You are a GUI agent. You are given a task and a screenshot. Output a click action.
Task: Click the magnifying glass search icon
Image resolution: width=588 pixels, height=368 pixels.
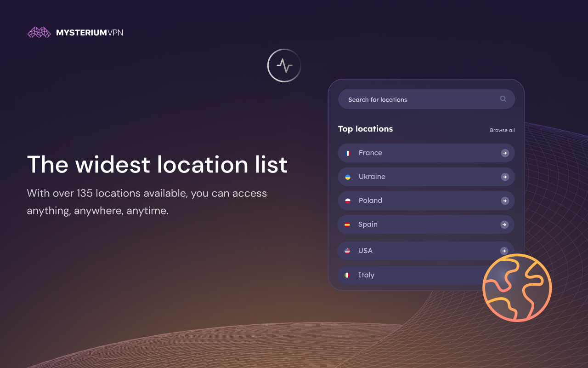pos(503,99)
